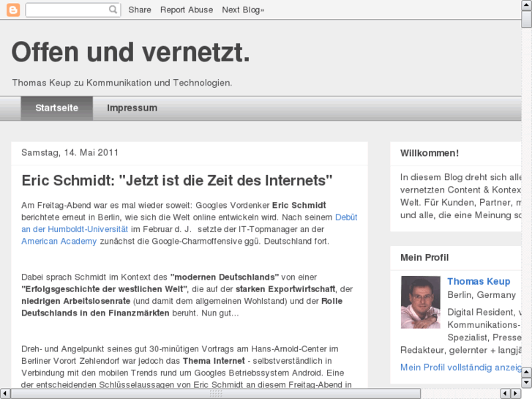Click subtitle Thomas Keup zu Kommunikation und Technologien
The width and height of the screenshot is (532, 399).
click(x=122, y=83)
